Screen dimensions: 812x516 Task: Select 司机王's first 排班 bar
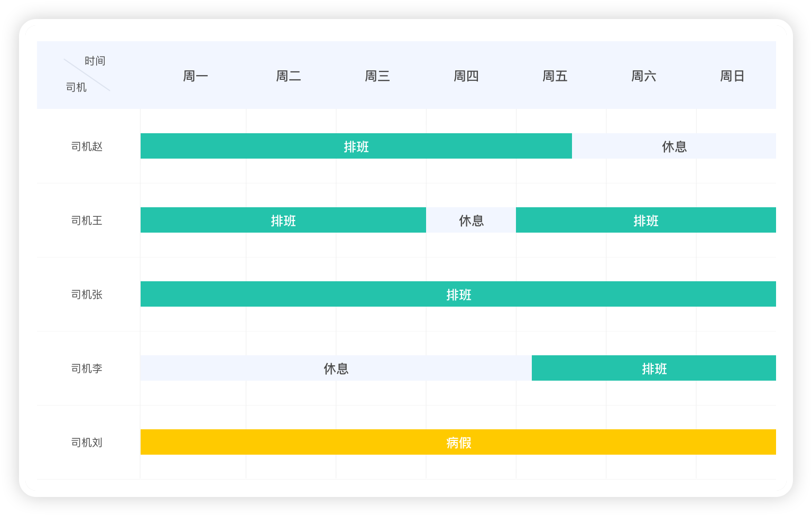point(283,220)
